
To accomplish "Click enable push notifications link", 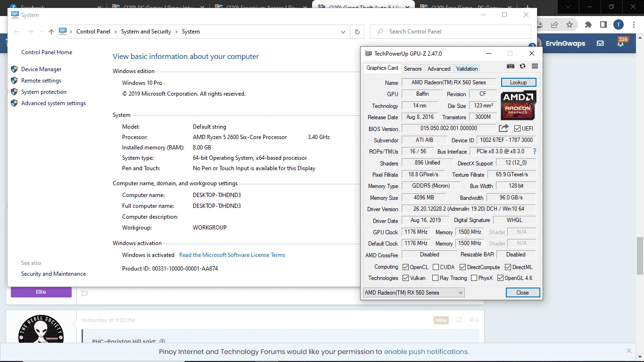I will pos(426,352).
